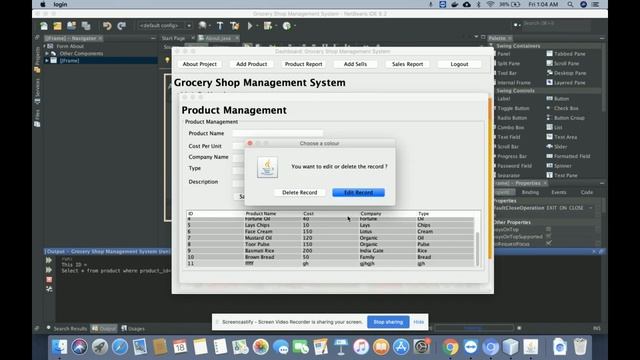Click the Redo arrow icon
This screenshot has height=360, width=640.
[x=121, y=26]
